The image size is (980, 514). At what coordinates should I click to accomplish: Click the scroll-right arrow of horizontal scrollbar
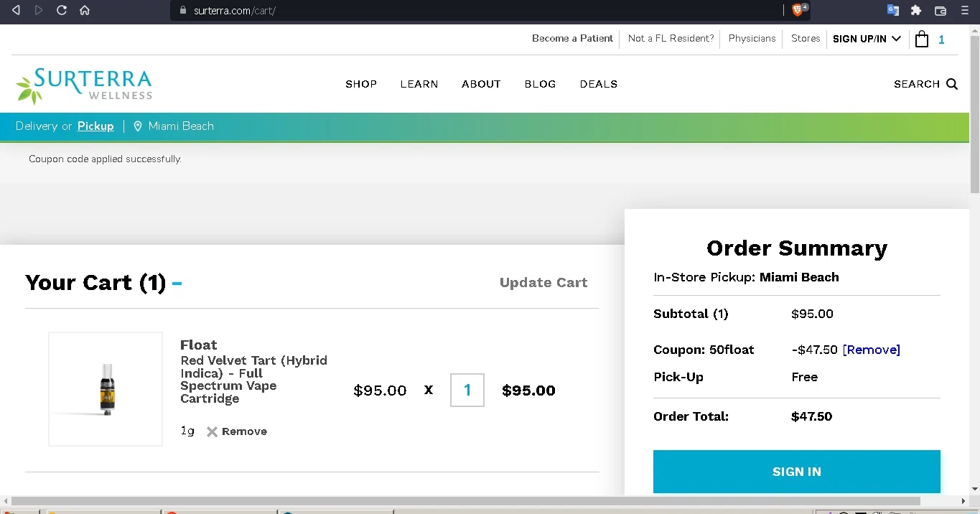click(963, 500)
